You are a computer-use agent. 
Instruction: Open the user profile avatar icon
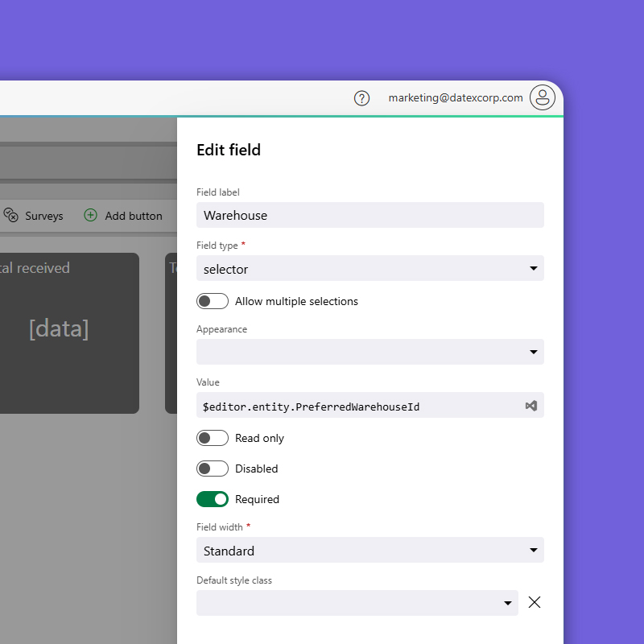click(x=543, y=98)
